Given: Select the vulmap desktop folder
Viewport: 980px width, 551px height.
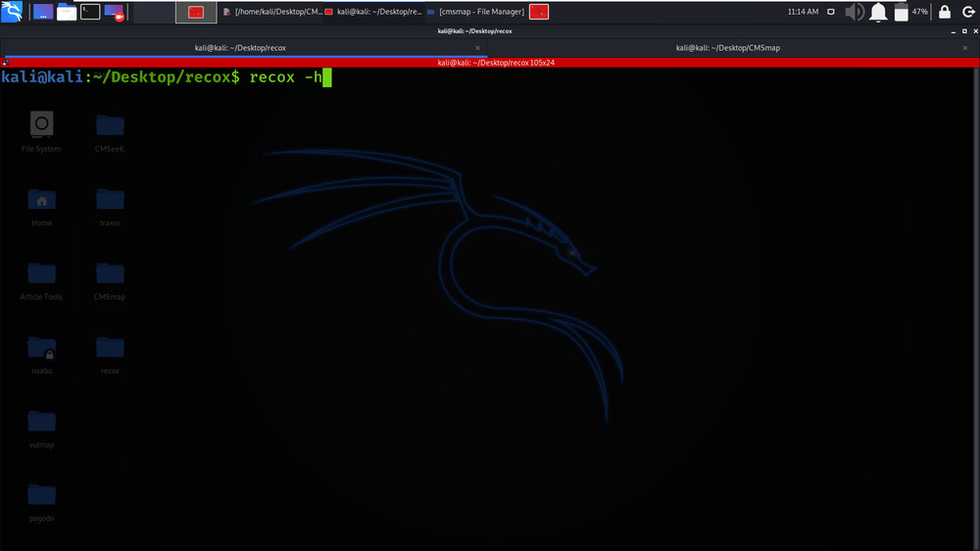Looking at the screenshot, I should [x=41, y=428].
